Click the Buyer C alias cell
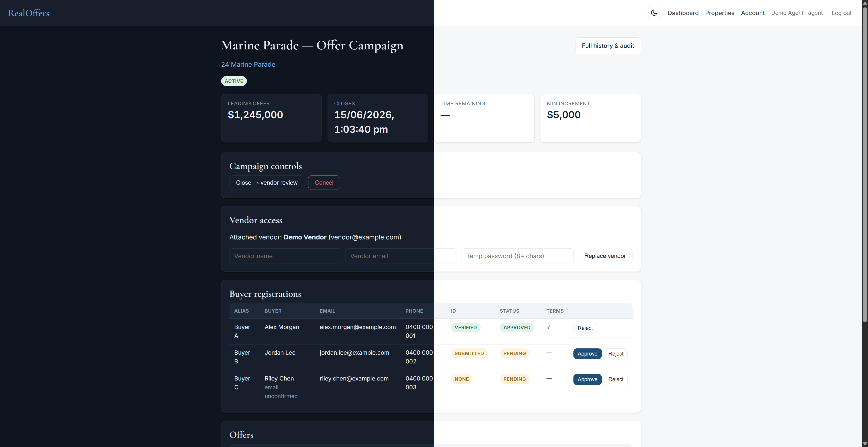This screenshot has height=447, width=868. point(242,383)
